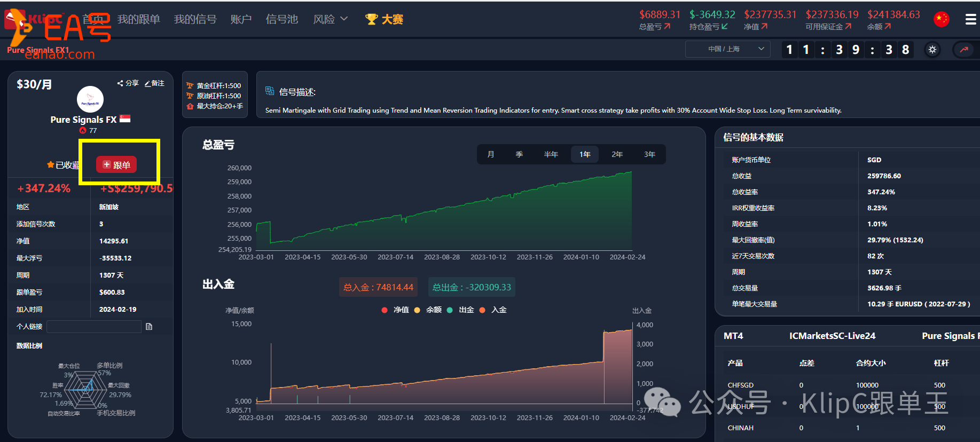Screen dimensions: 980x442
Task: Click the red 跟单 button
Action: 116,164
